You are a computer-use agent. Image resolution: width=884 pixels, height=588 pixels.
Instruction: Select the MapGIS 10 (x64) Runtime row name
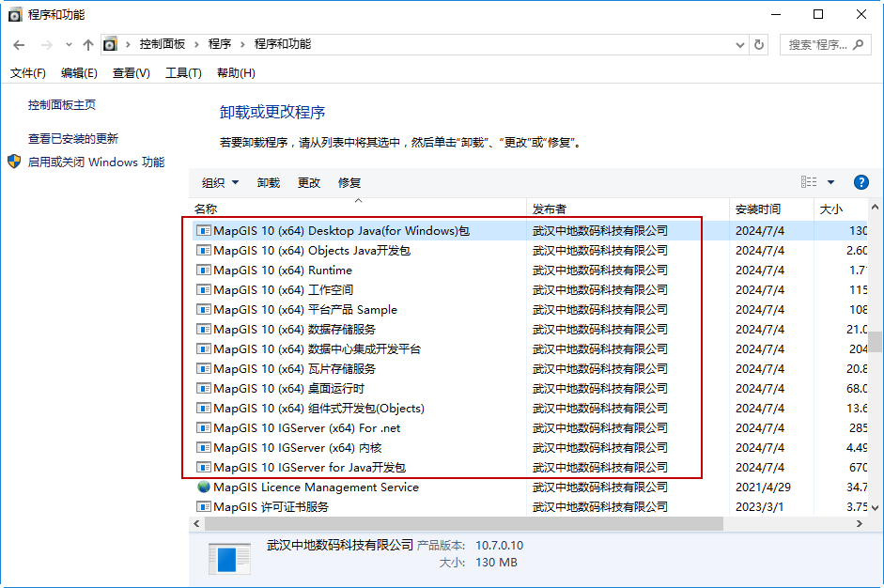[x=283, y=270]
